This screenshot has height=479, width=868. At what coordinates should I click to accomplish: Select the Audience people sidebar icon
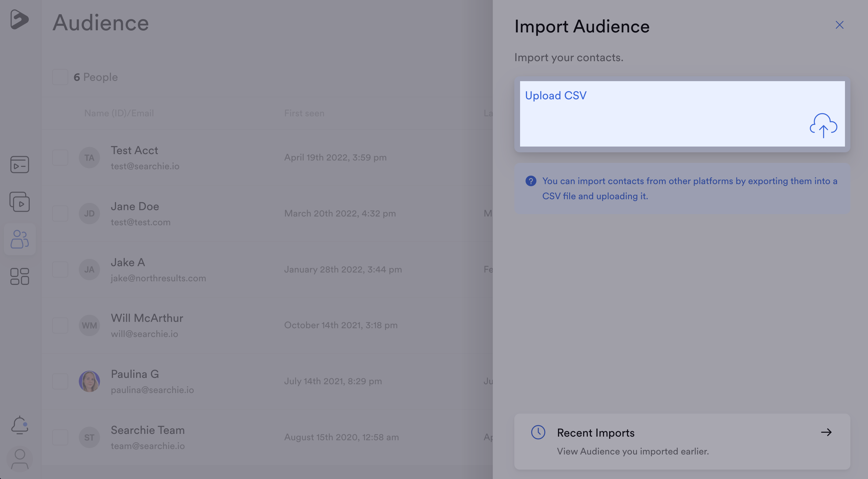click(x=19, y=239)
